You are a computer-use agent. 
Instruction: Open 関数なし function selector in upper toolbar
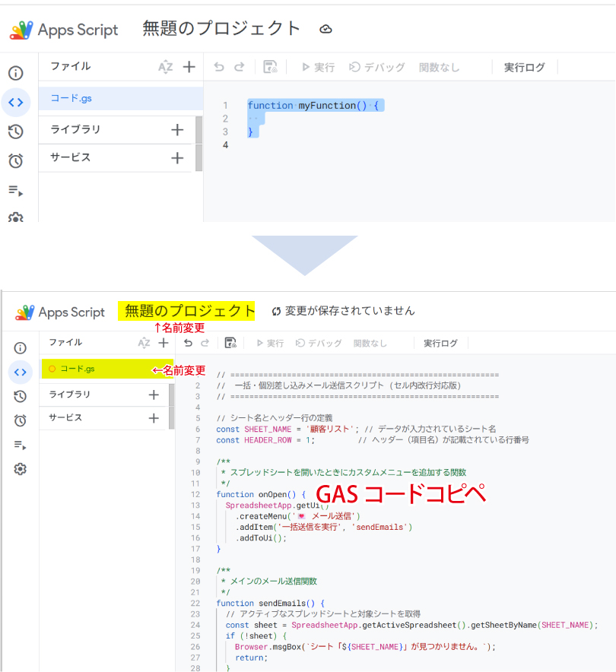(439, 68)
